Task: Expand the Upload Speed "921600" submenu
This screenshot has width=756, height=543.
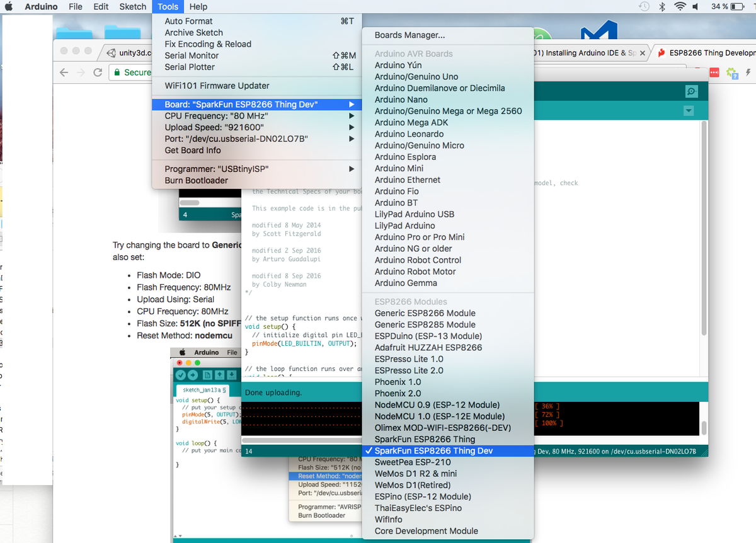Action: [257, 127]
